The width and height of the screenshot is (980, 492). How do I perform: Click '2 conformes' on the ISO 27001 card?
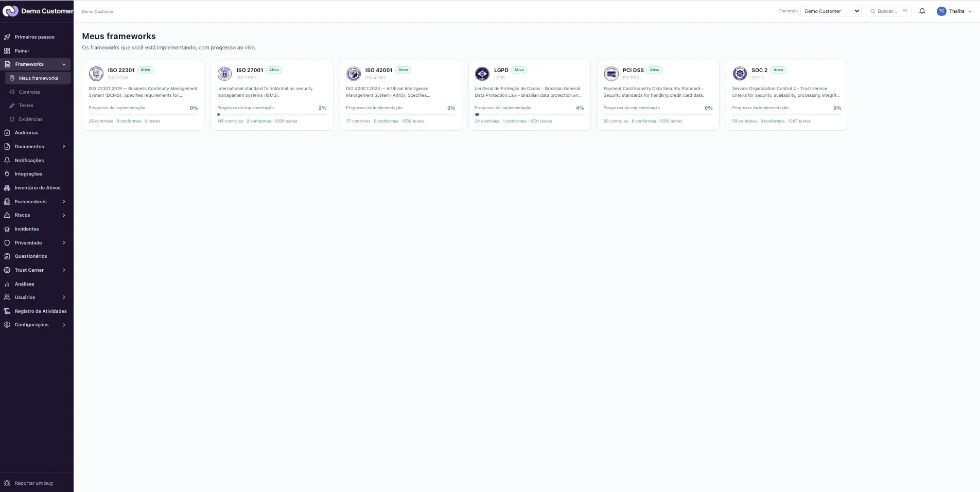259,121
